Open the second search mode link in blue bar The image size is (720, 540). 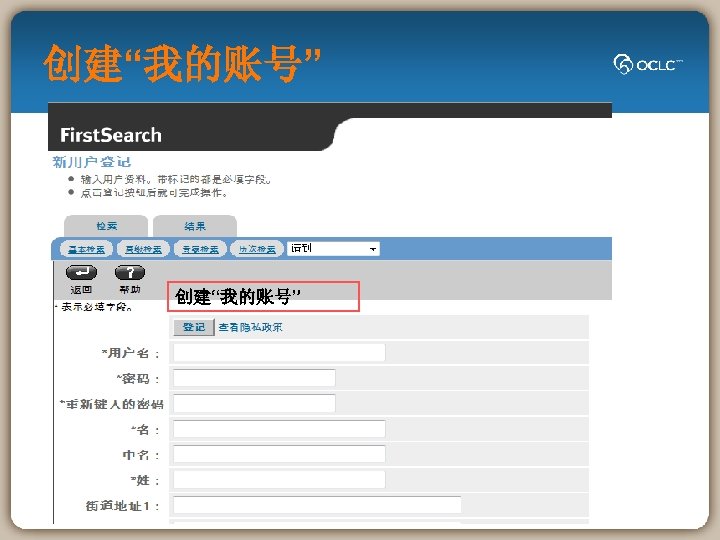point(143,249)
